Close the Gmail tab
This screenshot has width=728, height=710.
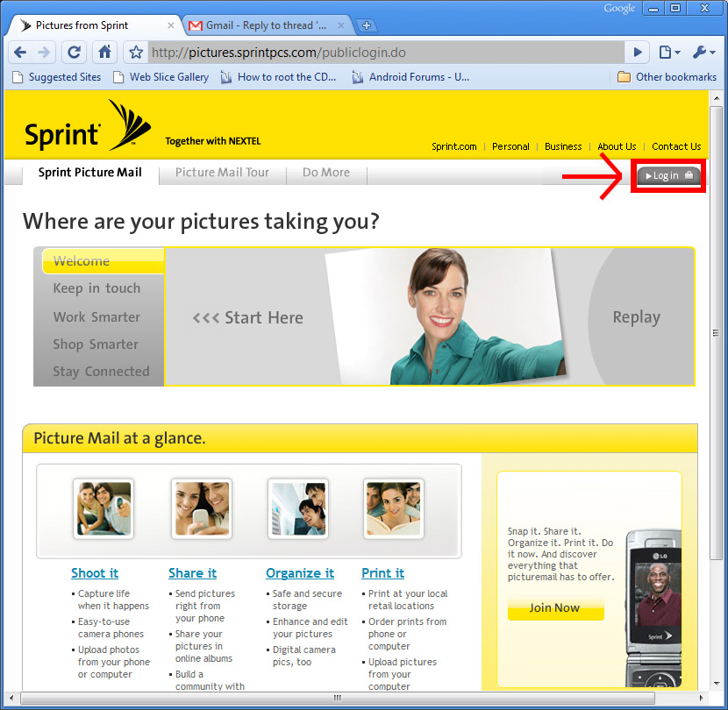pos(341,25)
